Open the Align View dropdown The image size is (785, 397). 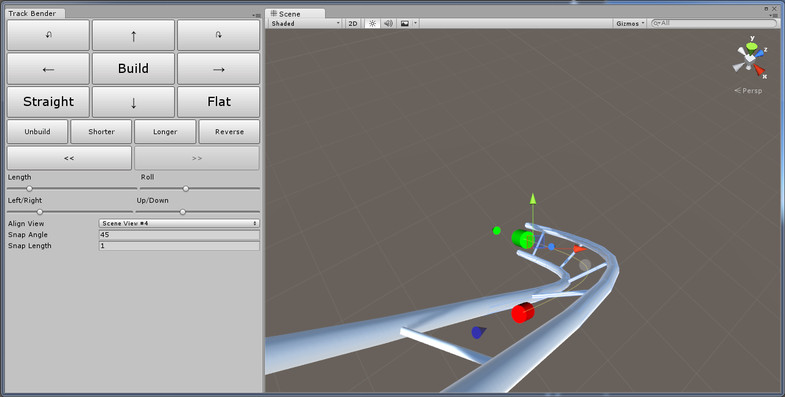179,223
